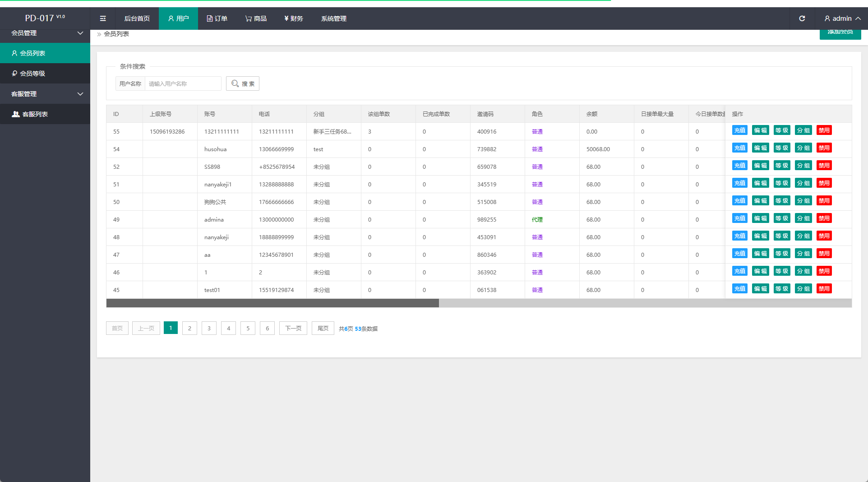Collapse the 会员管理 sidebar section
Viewport: 868px width, 482px height.
point(45,33)
